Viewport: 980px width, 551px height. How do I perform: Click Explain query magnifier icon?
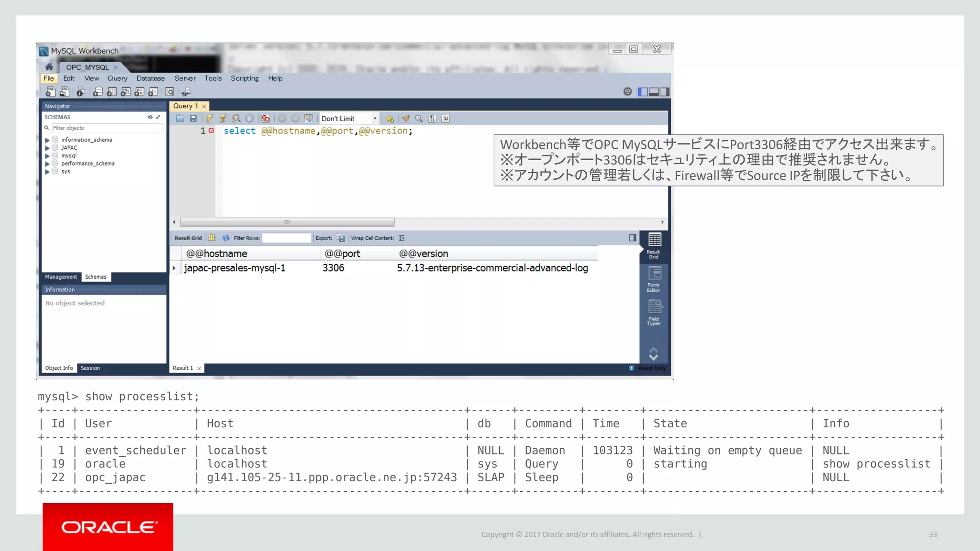pos(236,119)
